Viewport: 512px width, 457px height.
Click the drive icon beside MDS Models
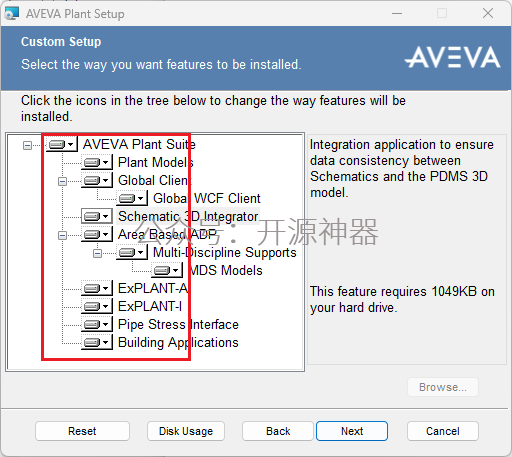[167, 270]
